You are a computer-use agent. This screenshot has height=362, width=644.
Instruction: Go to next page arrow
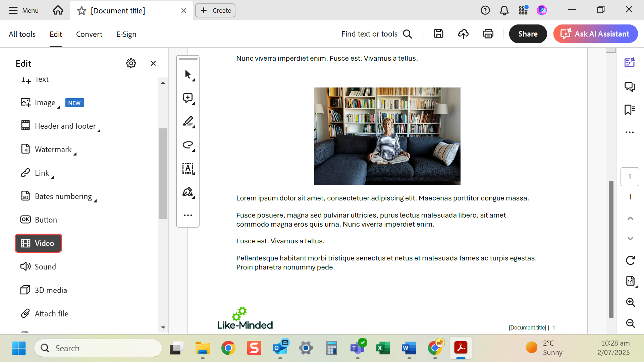[x=630, y=238]
